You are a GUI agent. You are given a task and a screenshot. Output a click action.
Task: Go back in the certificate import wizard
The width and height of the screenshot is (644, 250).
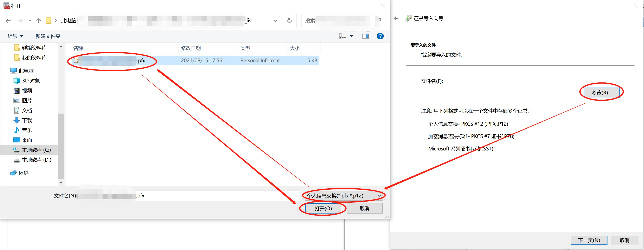coord(396,19)
